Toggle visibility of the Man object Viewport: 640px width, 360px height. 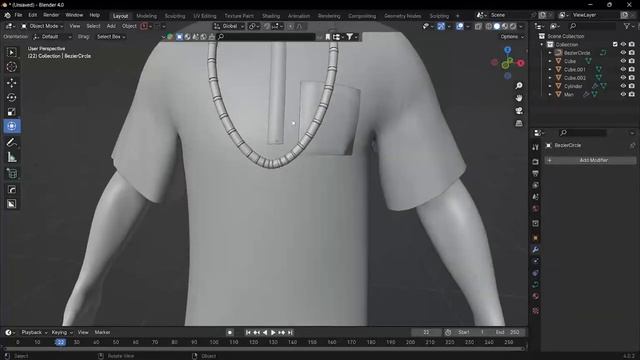pos(623,94)
